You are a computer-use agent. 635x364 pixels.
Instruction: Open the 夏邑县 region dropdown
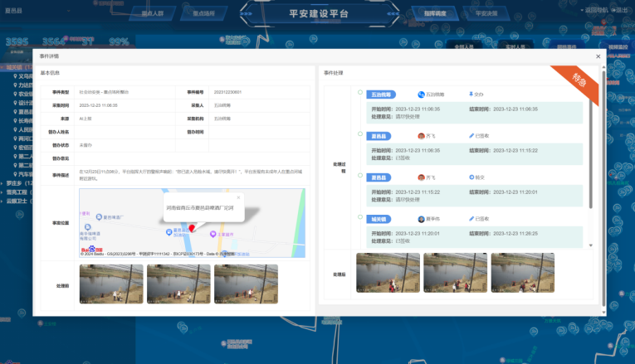click(x=37, y=11)
